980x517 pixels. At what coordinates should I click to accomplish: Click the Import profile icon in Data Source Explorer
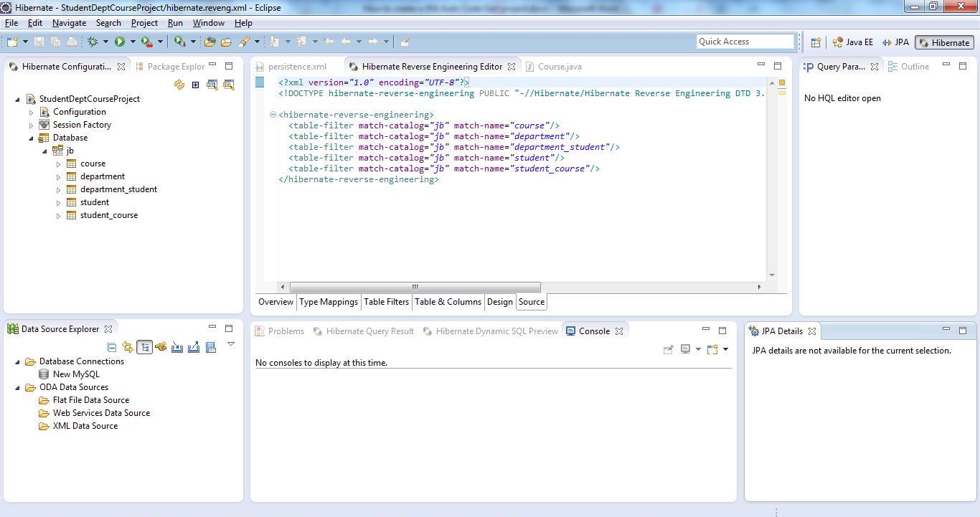click(177, 347)
